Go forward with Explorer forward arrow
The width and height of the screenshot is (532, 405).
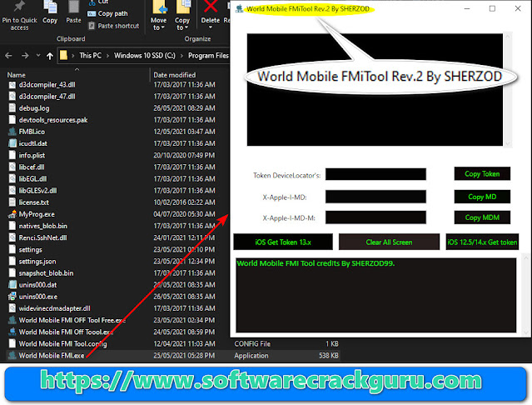tap(25, 55)
